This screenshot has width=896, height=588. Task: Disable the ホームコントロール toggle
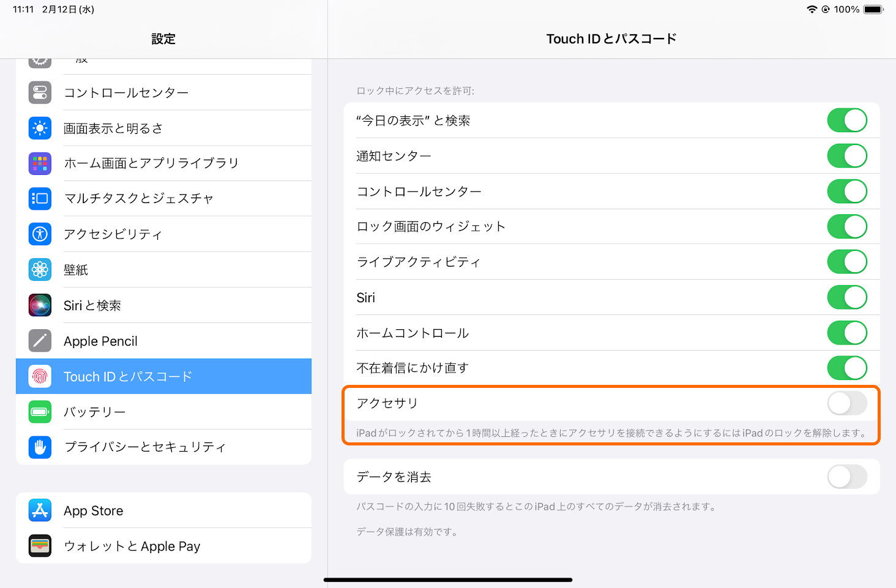[x=847, y=333]
